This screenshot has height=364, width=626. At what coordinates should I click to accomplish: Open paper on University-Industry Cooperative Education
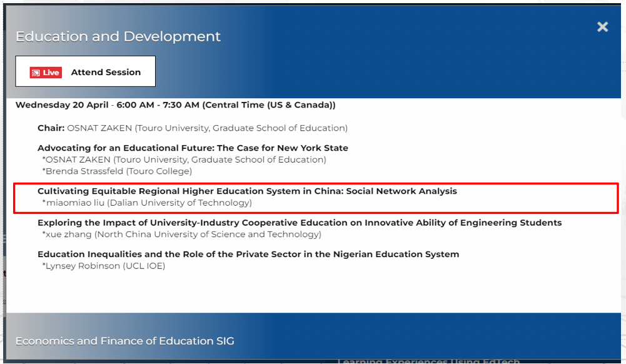(x=300, y=223)
